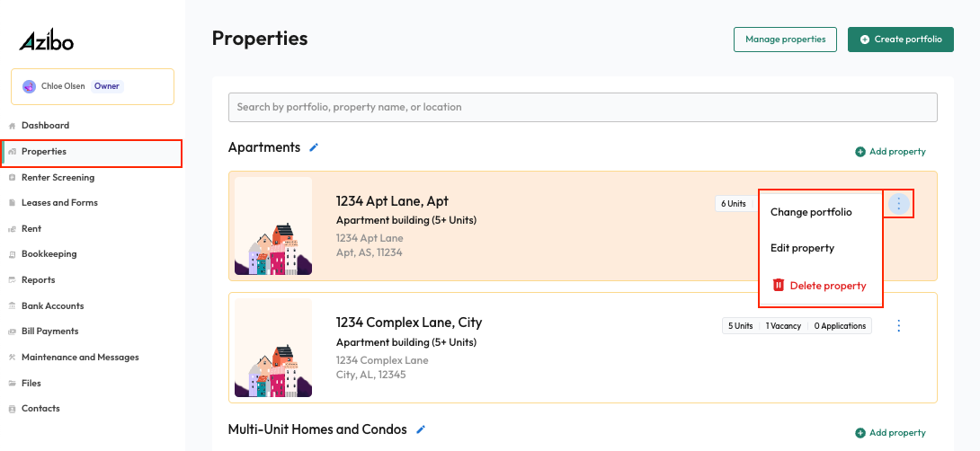980x451 pixels.
Task: Open the 1234 Apt Lane building thumbnail
Action: coord(273,226)
